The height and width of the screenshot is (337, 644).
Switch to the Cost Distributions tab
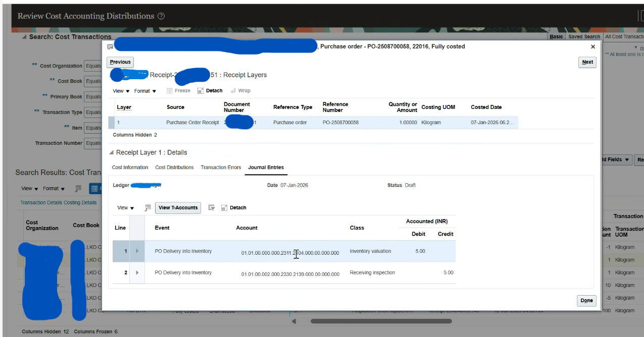(174, 167)
